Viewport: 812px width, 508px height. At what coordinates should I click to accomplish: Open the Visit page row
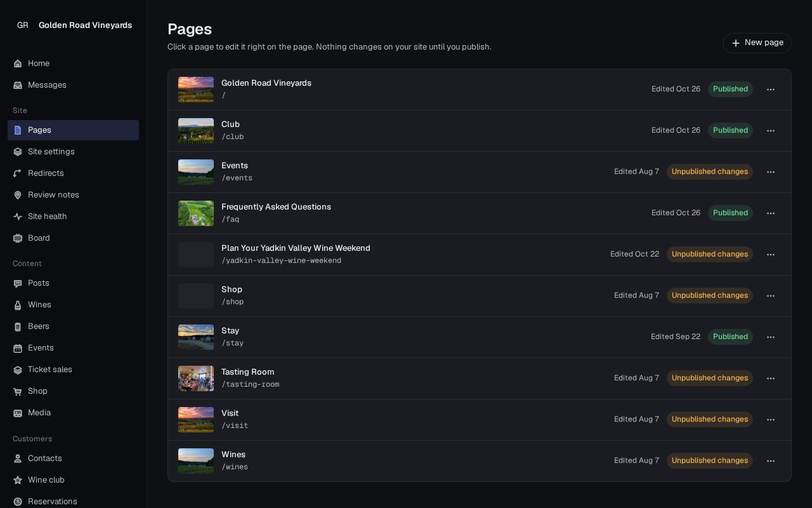(x=479, y=420)
